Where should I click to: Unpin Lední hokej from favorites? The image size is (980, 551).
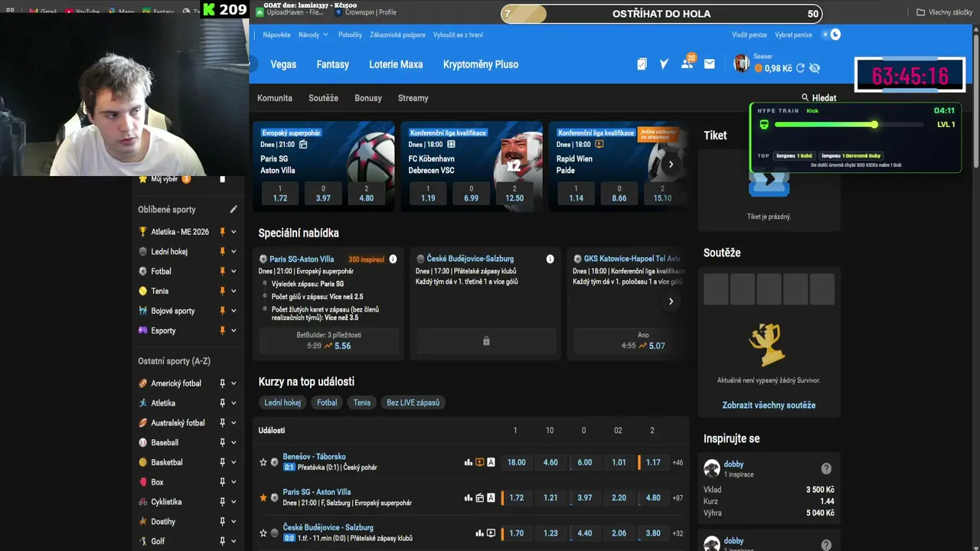[x=223, y=252]
